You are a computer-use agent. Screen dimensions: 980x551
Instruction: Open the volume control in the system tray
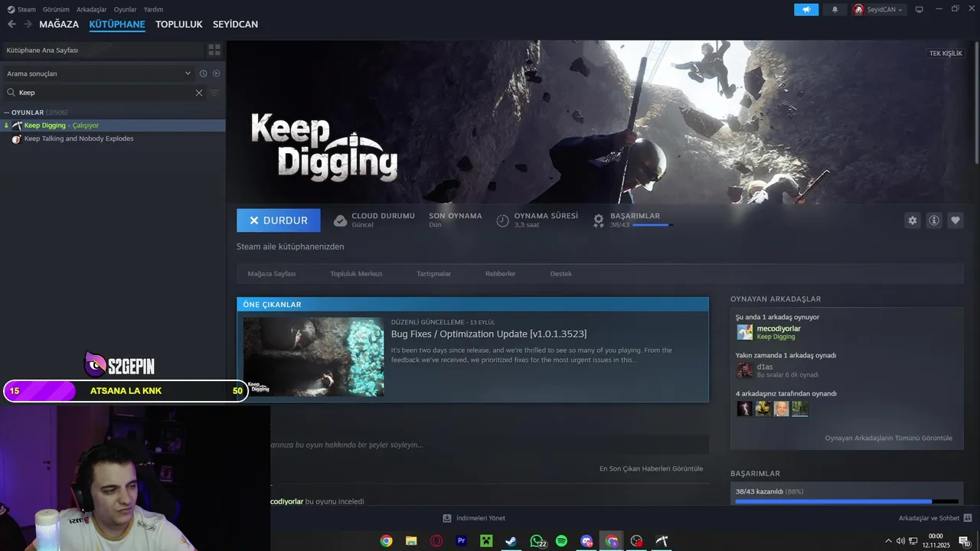[x=900, y=541]
